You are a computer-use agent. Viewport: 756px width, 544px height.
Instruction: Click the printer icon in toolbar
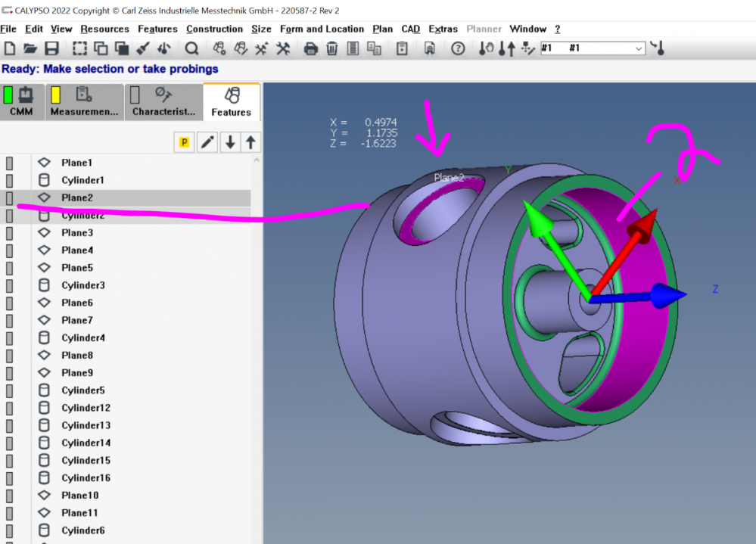(x=310, y=48)
